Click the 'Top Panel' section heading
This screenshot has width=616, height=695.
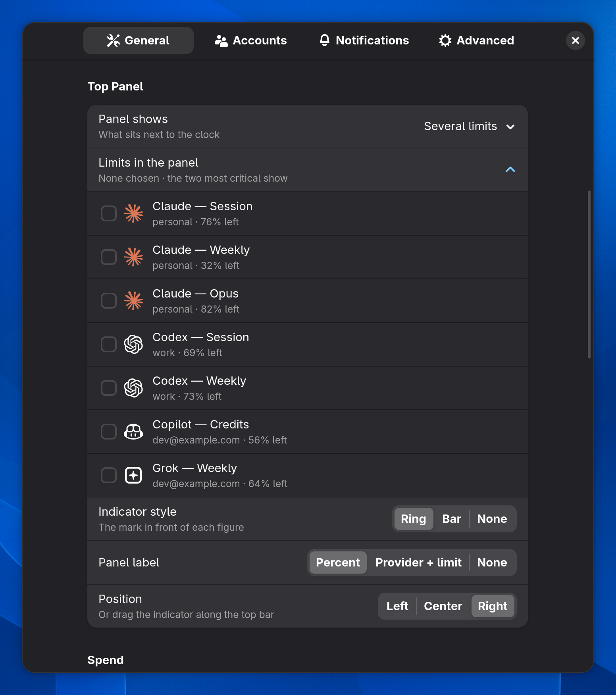click(x=115, y=86)
